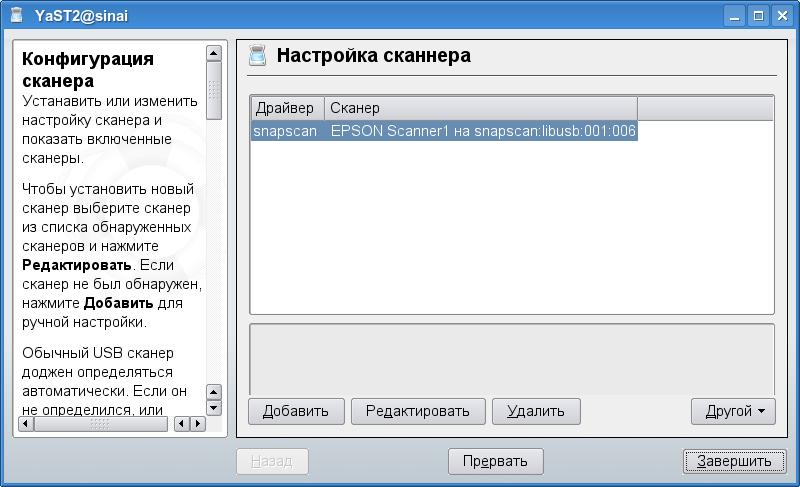800x487 pixels.
Task: Click the inner left arrow beside the horizontal right arrow
Action: coord(182,423)
